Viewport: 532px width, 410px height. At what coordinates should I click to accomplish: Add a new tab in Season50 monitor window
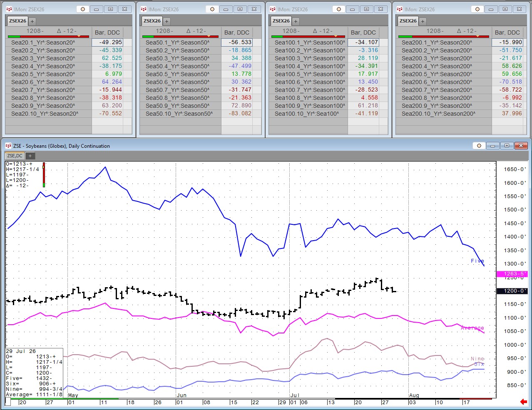[x=167, y=21]
